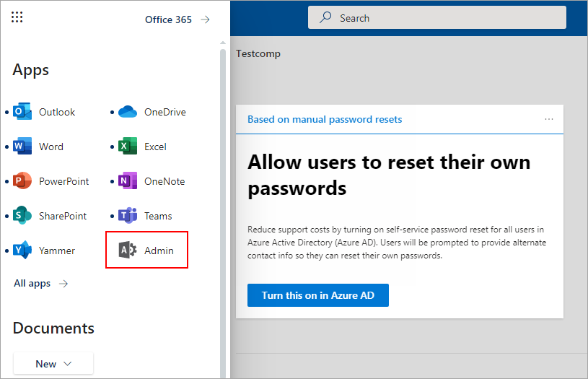Open the Teams app icon

(128, 216)
